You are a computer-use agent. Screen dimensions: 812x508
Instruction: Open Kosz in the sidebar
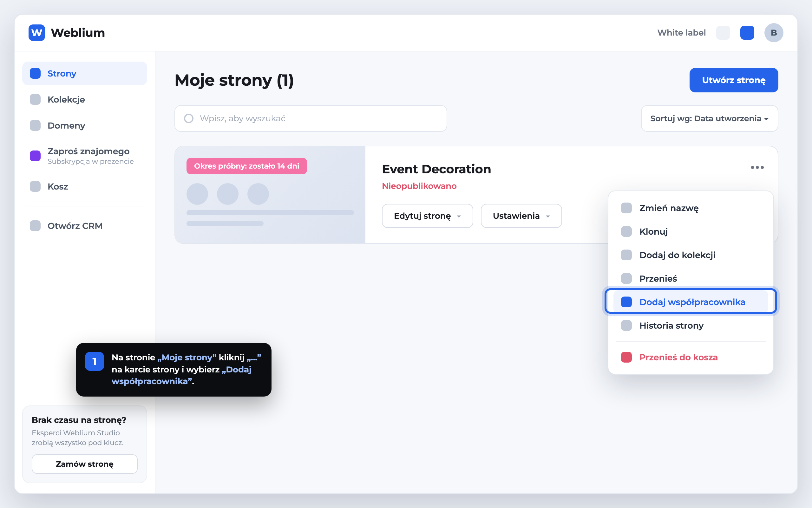pos(85,186)
